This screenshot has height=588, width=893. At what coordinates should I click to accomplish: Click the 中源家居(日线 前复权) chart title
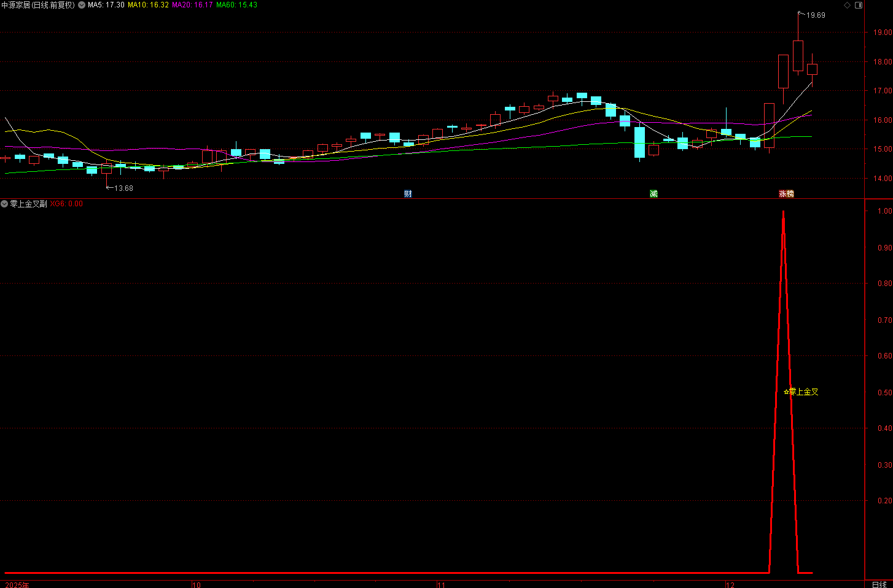38,5
